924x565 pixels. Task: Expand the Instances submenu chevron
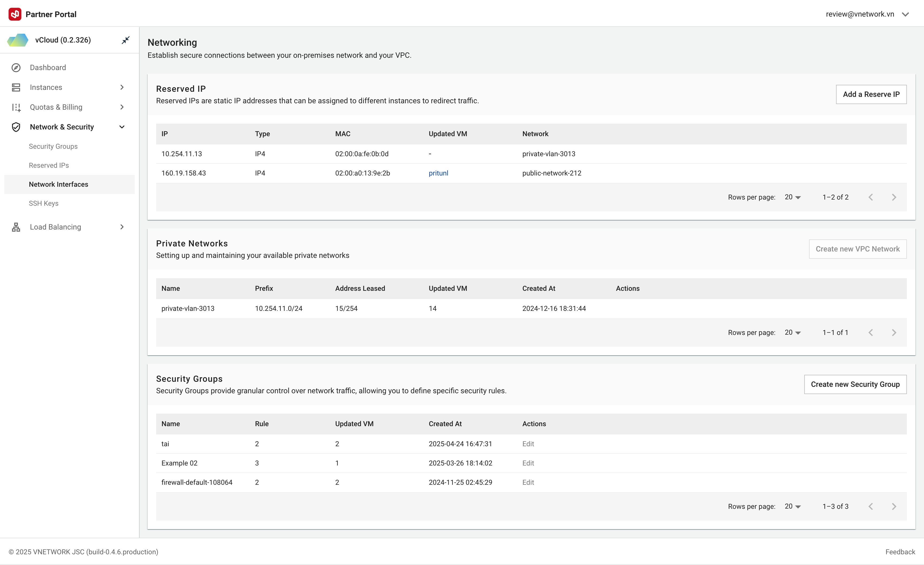122,87
